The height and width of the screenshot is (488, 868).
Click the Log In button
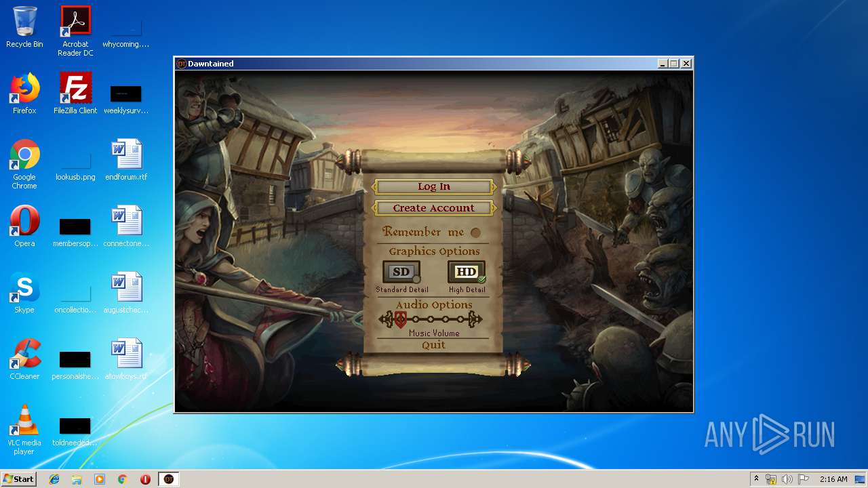[x=434, y=186]
